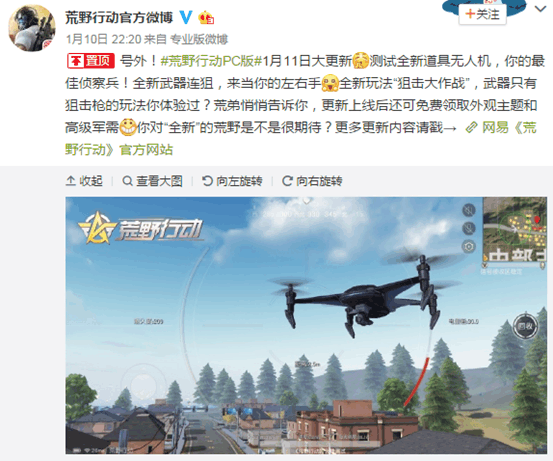This screenshot has height=461, width=553.
Task: Open the 荒野行动官方微博 profile avatar
Action: pyautogui.click(x=32, y=28)
